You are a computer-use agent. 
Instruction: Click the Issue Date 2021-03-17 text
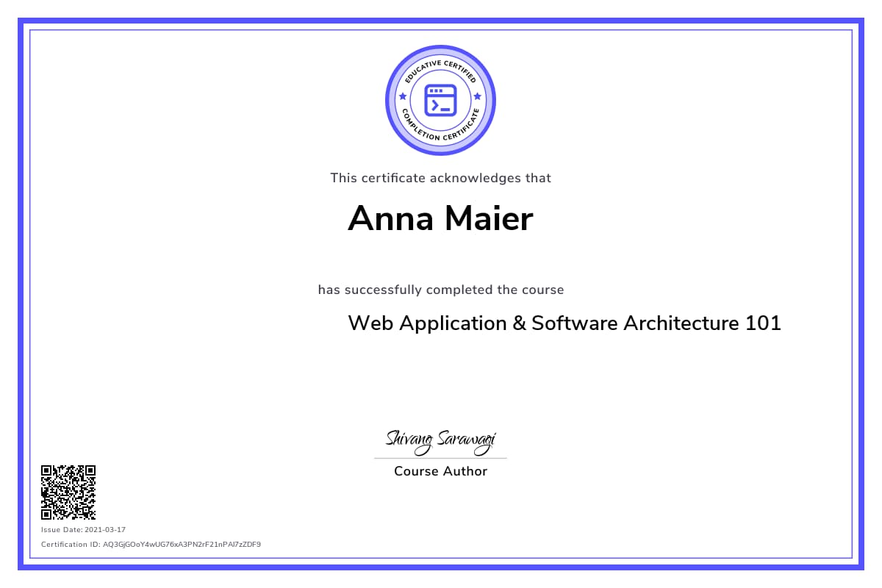(84, 529)
